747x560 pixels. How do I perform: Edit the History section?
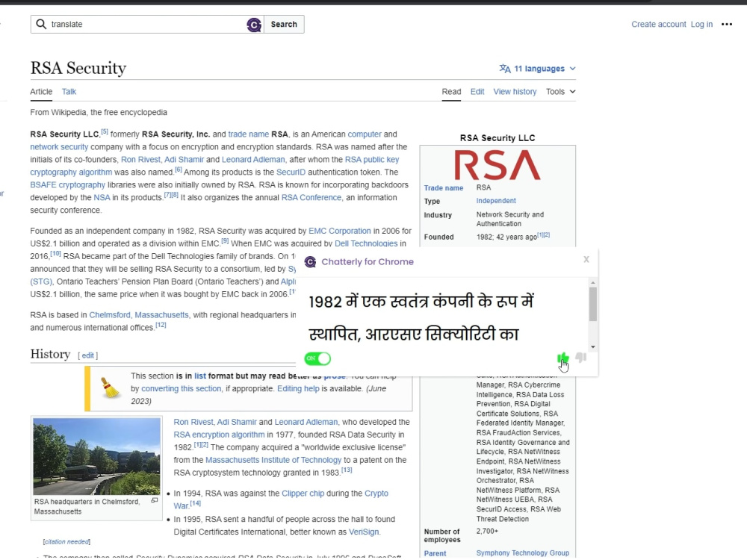(x=87, y=355)
